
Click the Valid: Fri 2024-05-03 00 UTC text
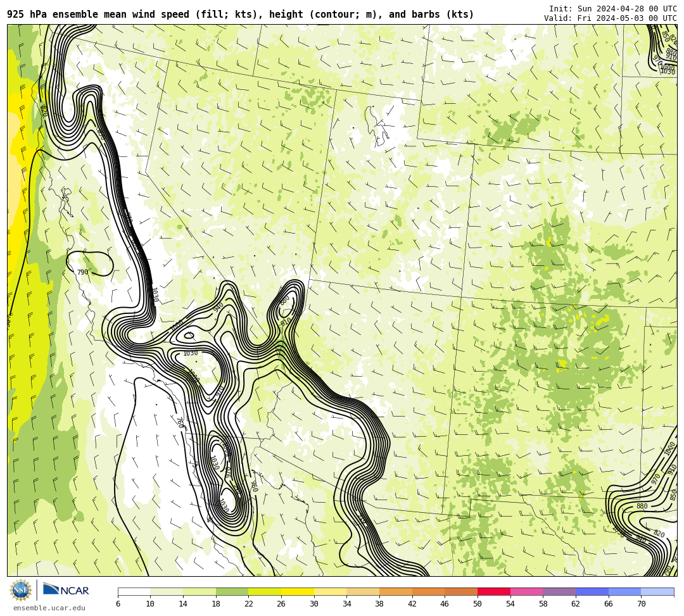[611, 18]
